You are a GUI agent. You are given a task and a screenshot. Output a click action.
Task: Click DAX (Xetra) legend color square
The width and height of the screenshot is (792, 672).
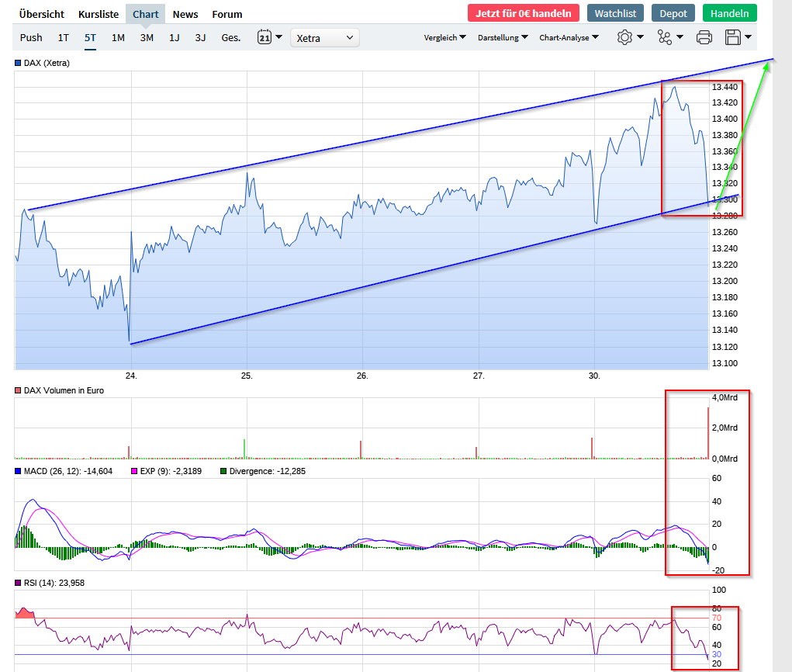point(18,63)
